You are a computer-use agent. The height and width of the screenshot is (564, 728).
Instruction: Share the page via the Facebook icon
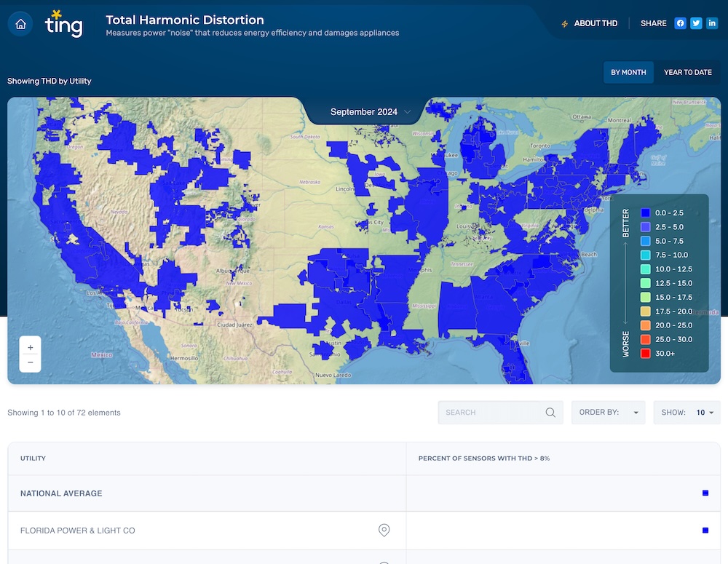coord(680,23)
